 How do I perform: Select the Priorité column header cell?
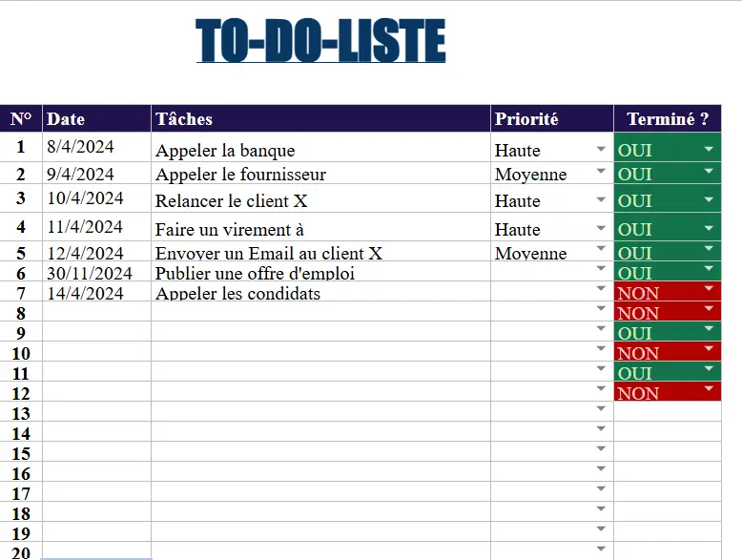point(551,119)
